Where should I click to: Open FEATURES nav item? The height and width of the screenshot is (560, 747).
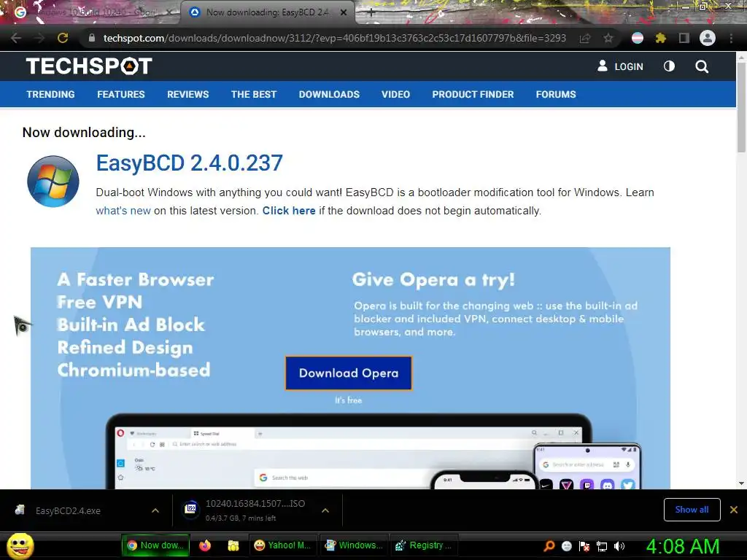tap(121, 94)
